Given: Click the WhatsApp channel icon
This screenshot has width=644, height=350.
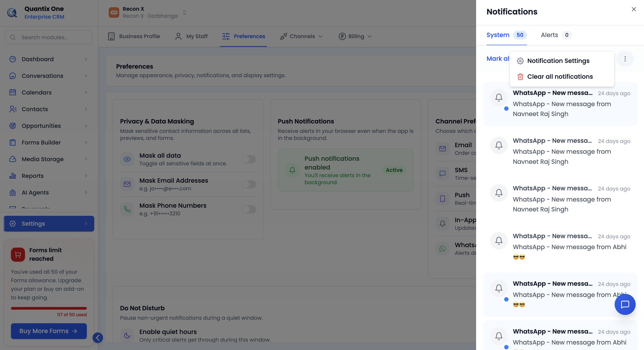Looking at the screenshot, I should [x=443, y=249].
